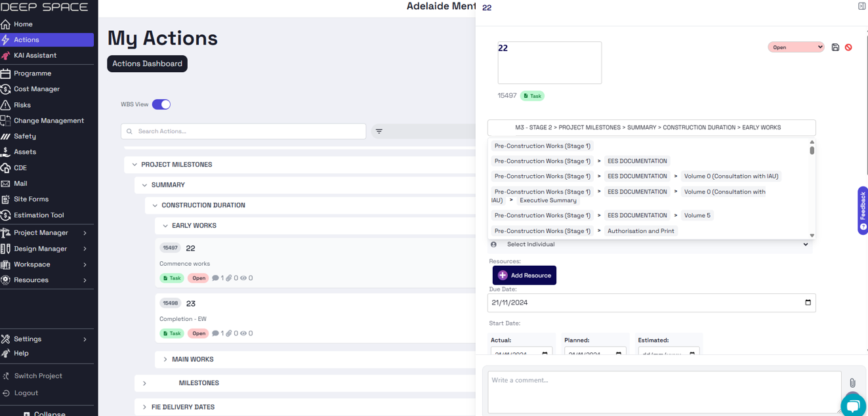This screenshot has width=868, height=416.
Task: Click the Actions Dashboard button
Action: coord(147,64)
